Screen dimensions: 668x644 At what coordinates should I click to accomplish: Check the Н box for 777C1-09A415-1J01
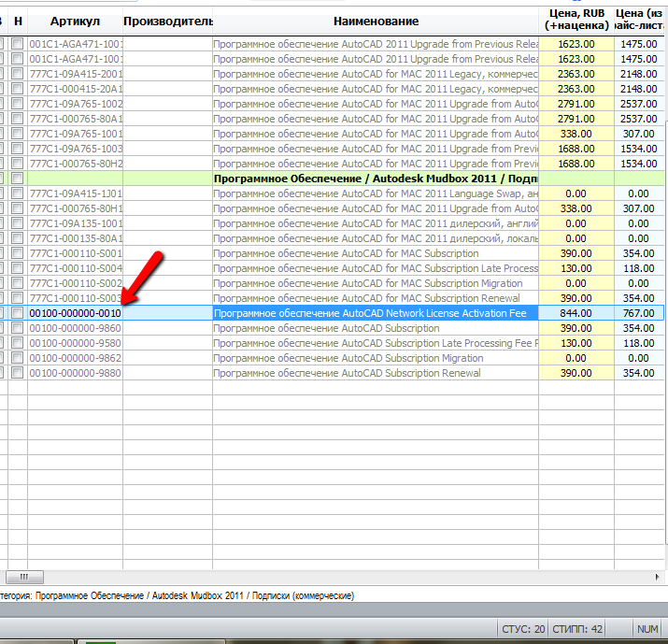pyautogui.click(x=18, y=193)
